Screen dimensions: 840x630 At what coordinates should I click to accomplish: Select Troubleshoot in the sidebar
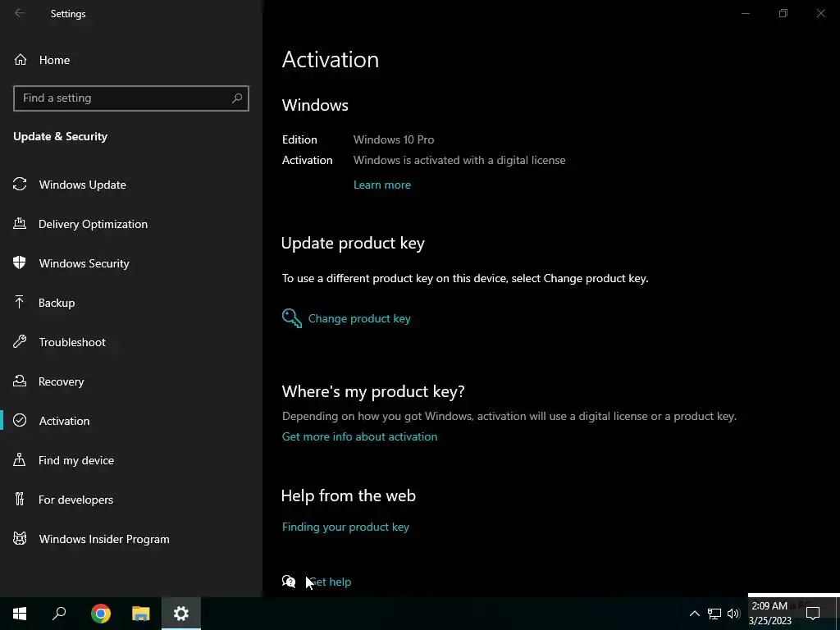pyautogui.click(x=72, y=342)
